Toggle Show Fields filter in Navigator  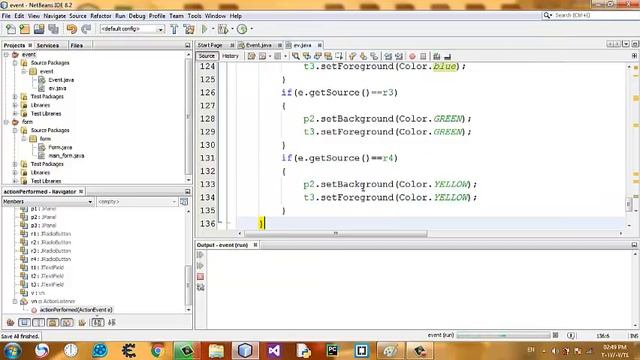click(24, 322)
